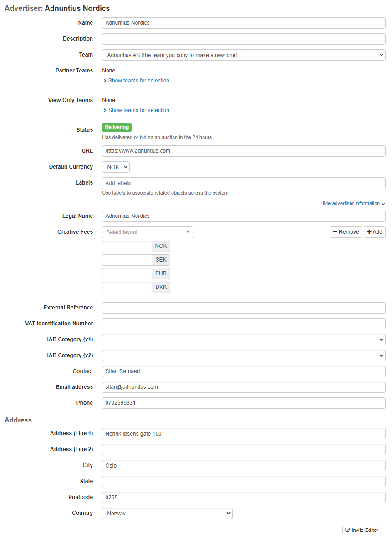Screen dimensions: 392x540
Task: Click the Invite Editor button
Action: tap(361, 530)
